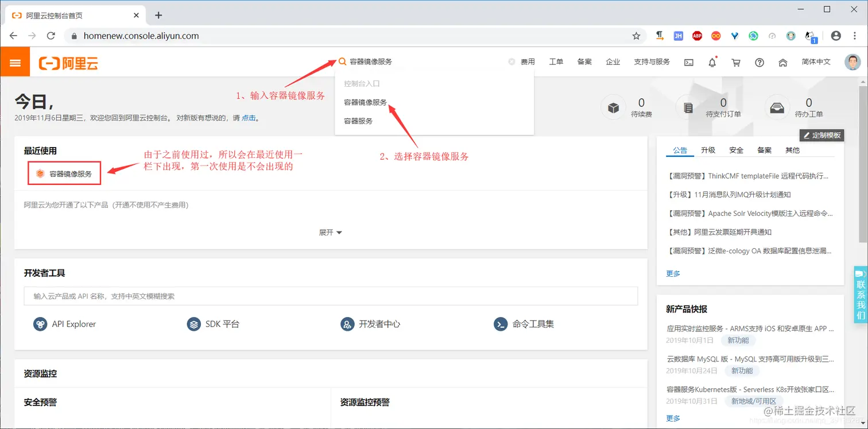Open the notification bell

[712, 63]
